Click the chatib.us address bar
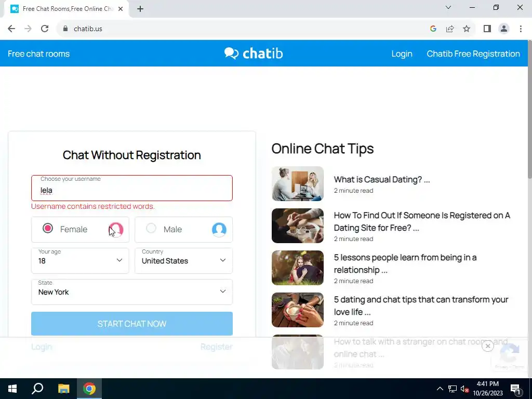Viewport: 532px width, 399px height. [244, 29]
